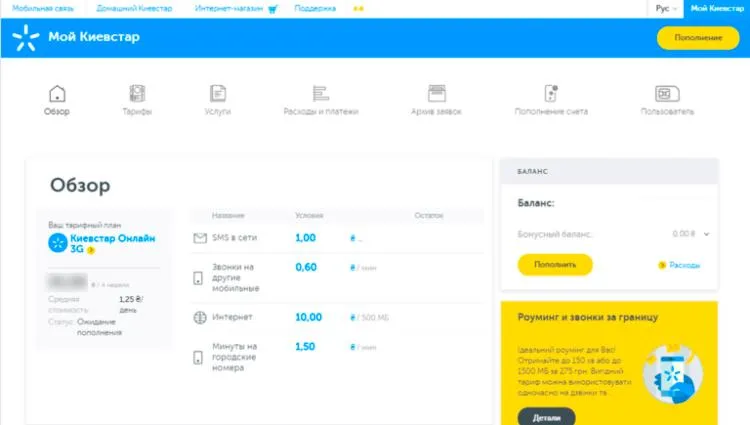Click the roaming phone illustration

(673, 373)
